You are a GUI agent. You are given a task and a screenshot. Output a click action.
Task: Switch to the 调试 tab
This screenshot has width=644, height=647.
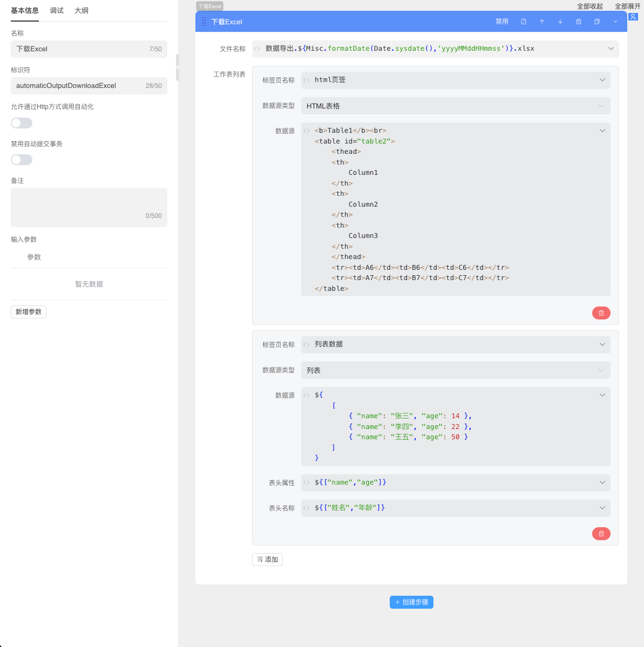(x=57, y=11)
